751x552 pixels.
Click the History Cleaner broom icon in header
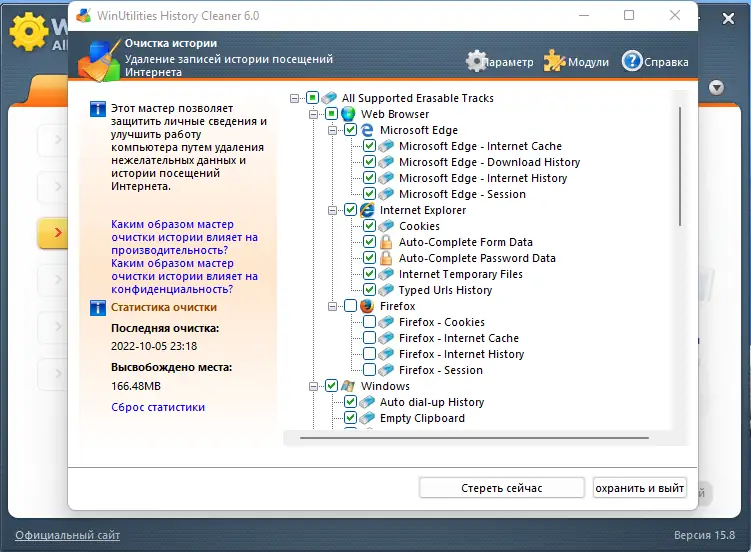coord(100,60)
